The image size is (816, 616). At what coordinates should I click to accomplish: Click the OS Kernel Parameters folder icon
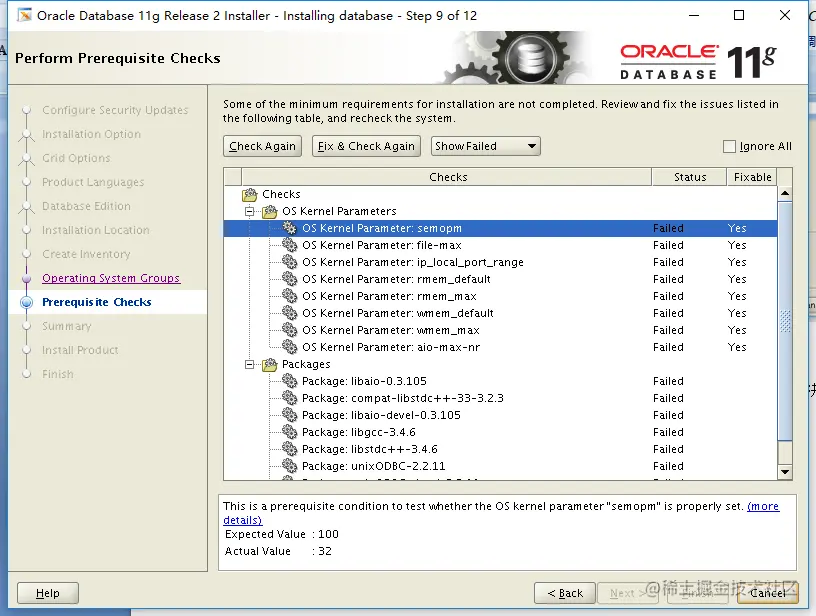click(270, 211)
